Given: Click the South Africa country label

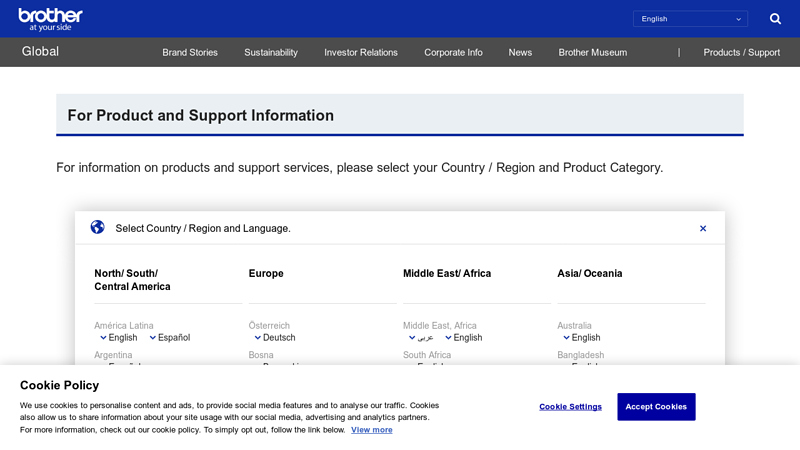Looking at the screenshot, I should 427,355.
